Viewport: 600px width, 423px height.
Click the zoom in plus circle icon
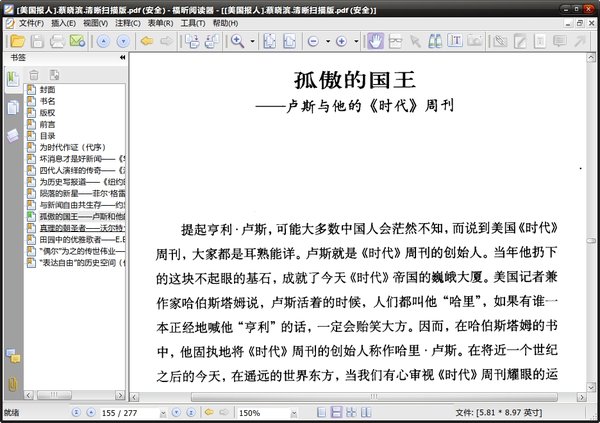[x=341, y=41]
